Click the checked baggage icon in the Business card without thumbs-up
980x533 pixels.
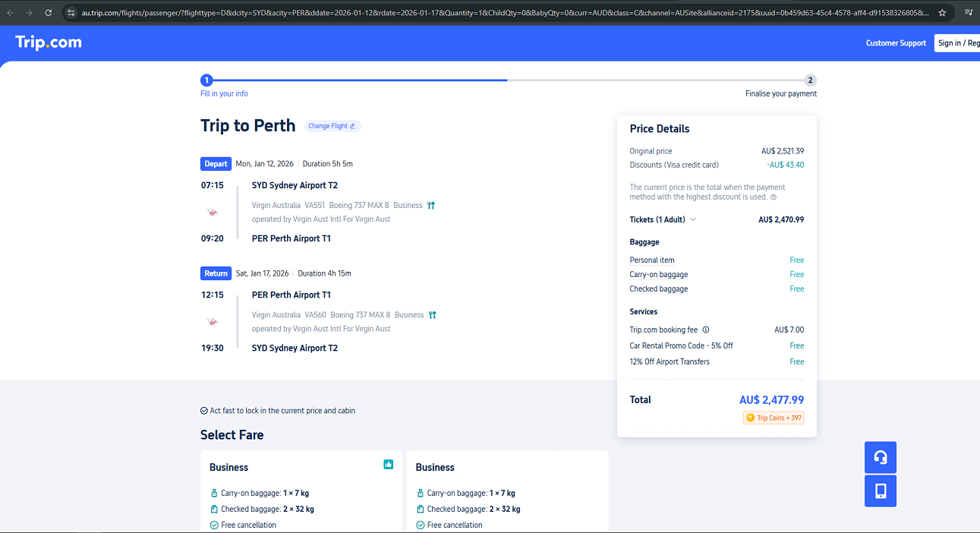coord(421,509)
